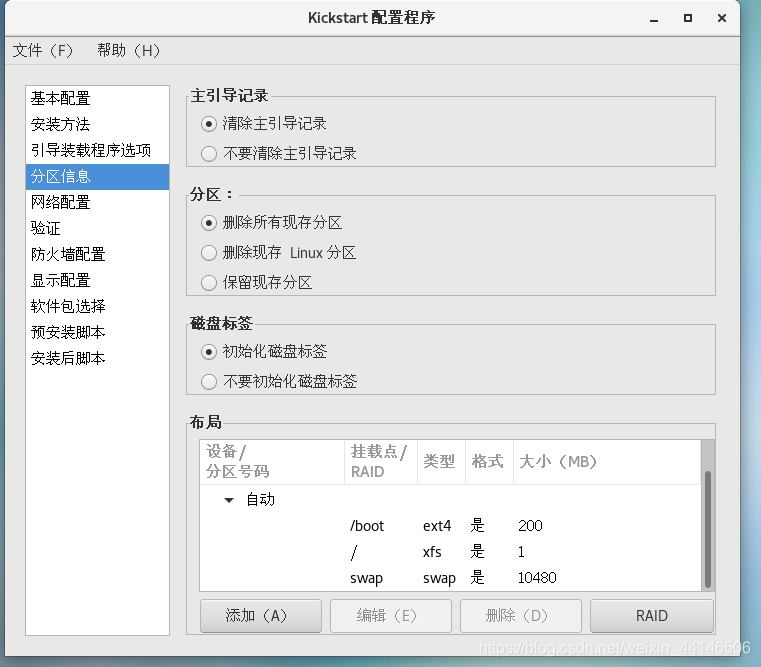This screenshot has width=761, height=667.
Task: Collapse the 自动 tree node arrow
Action: pyautogui.click(x=229, y=500)
